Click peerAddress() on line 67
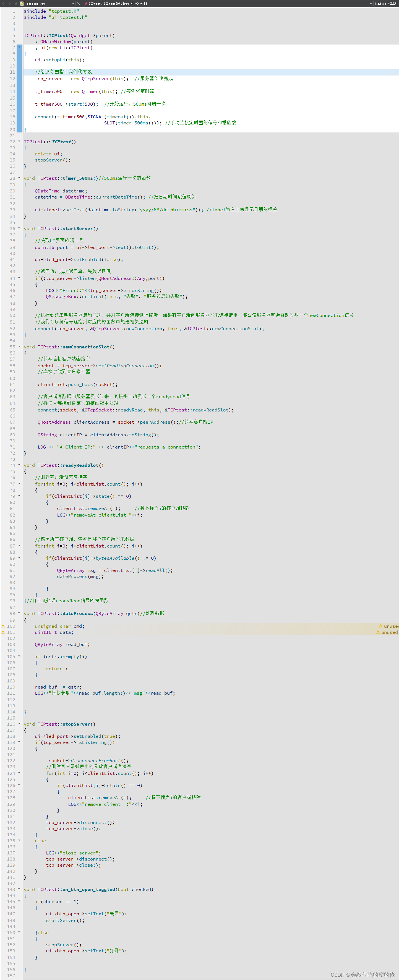399x980 pixels. point(158,422)
